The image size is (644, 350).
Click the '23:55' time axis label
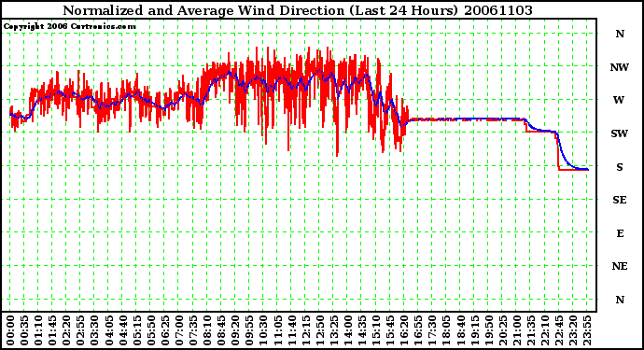point(587,330)
